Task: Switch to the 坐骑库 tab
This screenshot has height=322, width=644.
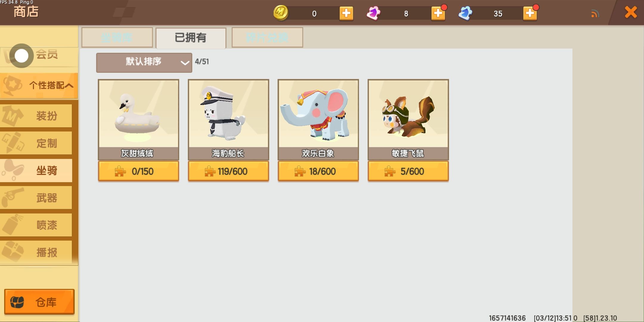Action: tap(117, 38)
